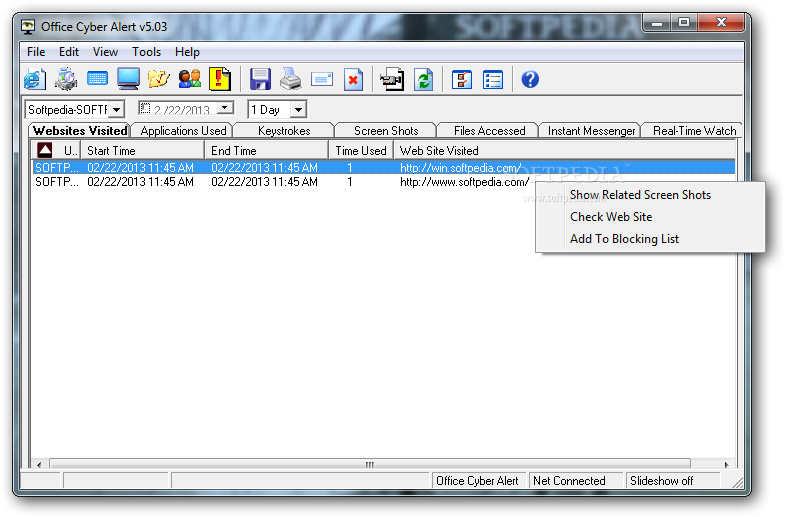Viewport: 786px width, 517px height.
Task: Click the Office Cyber Alert status bar entry
Action: (479, 480)
